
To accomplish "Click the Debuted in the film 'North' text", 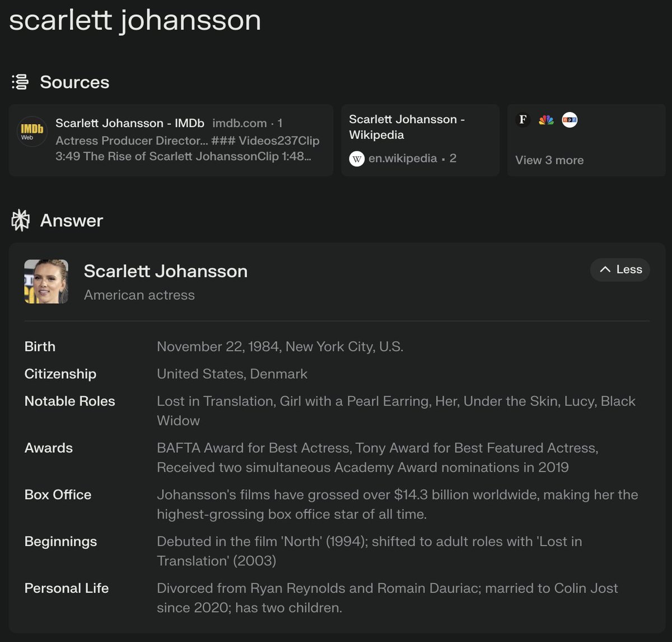I will pos(369,551).
